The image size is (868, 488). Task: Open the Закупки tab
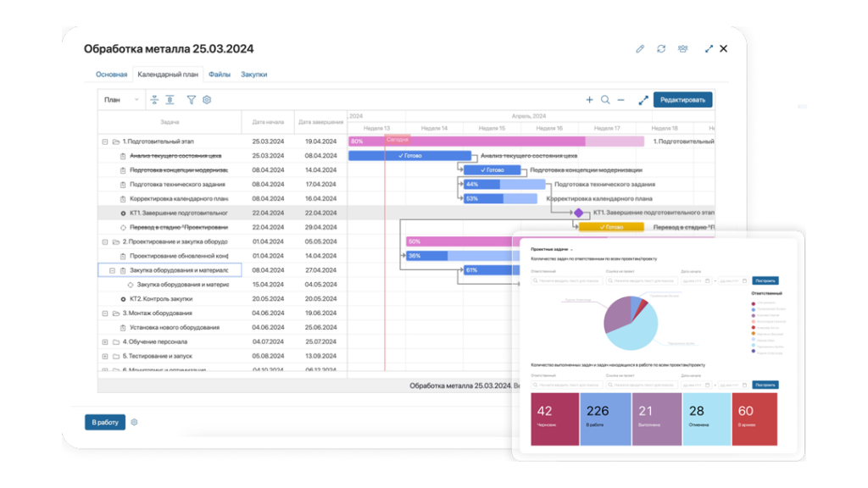click(x=253, y=75)
